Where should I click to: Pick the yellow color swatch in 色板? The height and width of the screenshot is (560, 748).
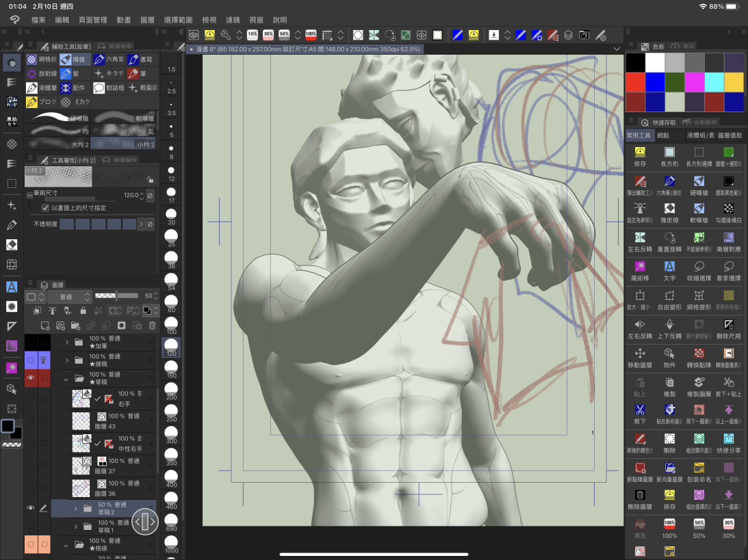pos(734,82)
